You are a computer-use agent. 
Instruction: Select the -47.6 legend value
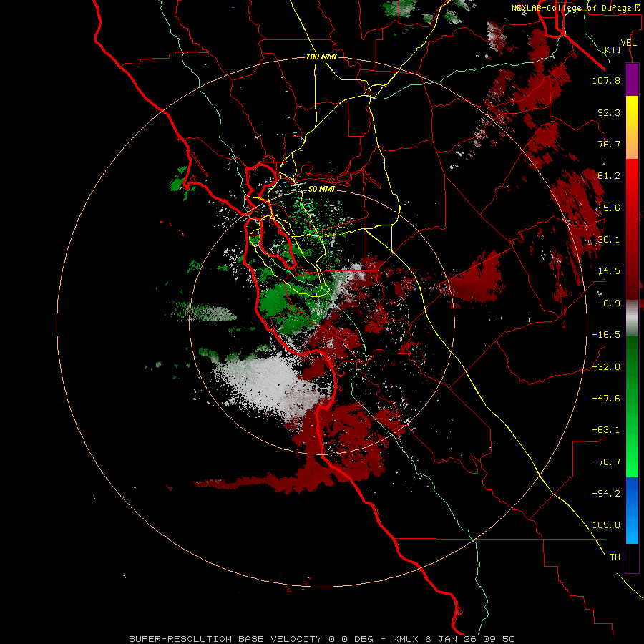(606, 399)
